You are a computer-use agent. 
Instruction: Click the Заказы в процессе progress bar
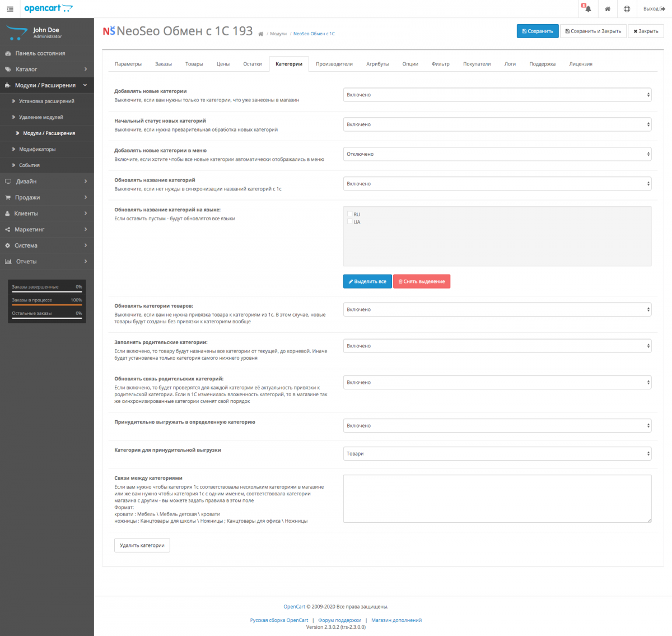(x=47, y=305)
